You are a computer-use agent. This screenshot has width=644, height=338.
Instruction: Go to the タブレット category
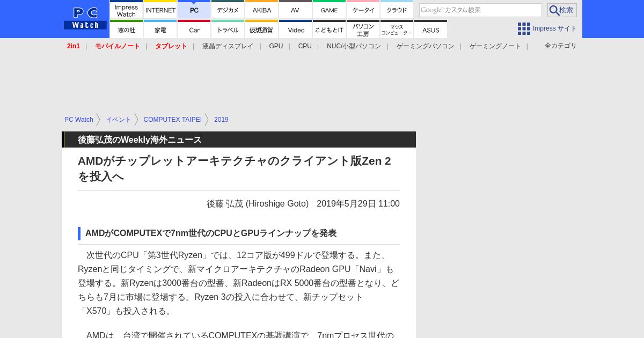click(x=171, y=46)
